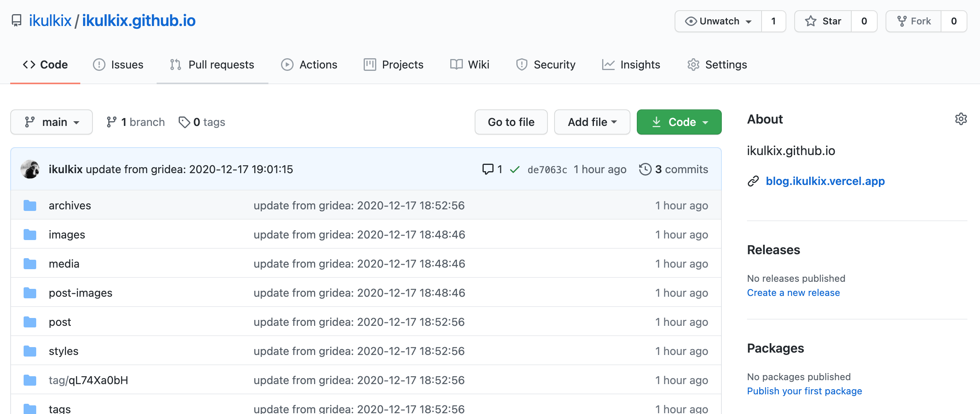980x414 pixels.
Task: Click the watchers count 1
Action: tap(773, 21)
